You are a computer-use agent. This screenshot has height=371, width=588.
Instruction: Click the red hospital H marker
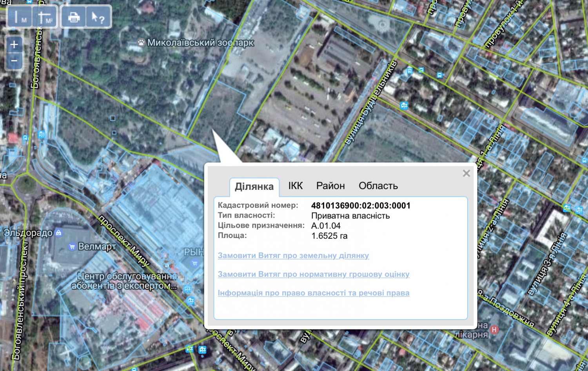[x=494, y=330]
